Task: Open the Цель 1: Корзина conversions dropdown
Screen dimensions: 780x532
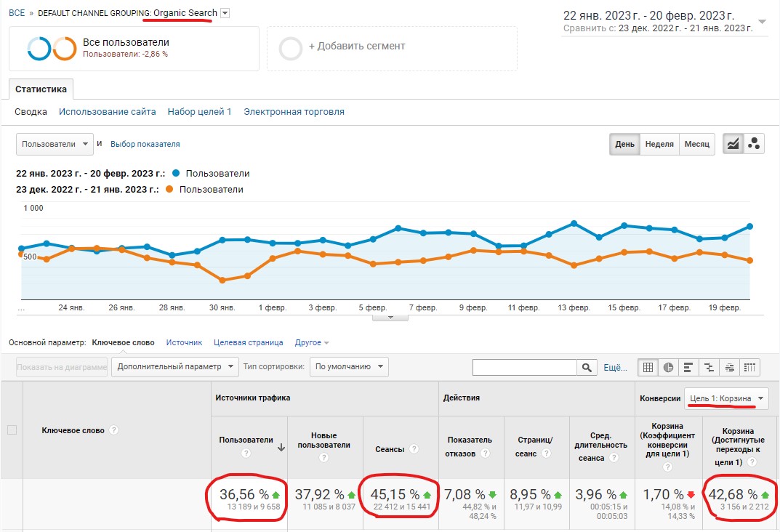Action: click(x=726, y=398)
